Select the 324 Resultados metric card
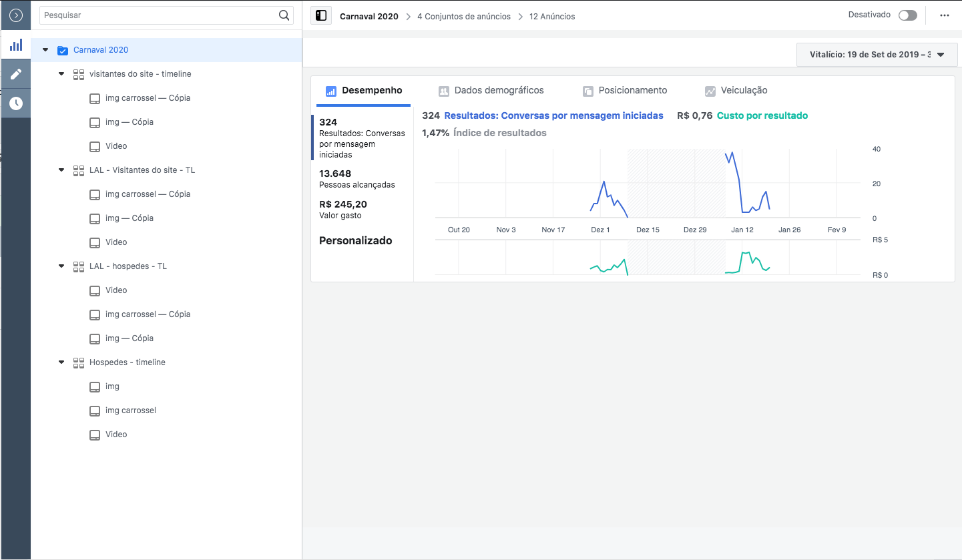The width and height of the screenshot is (962, 560). (x=362, y=137)
